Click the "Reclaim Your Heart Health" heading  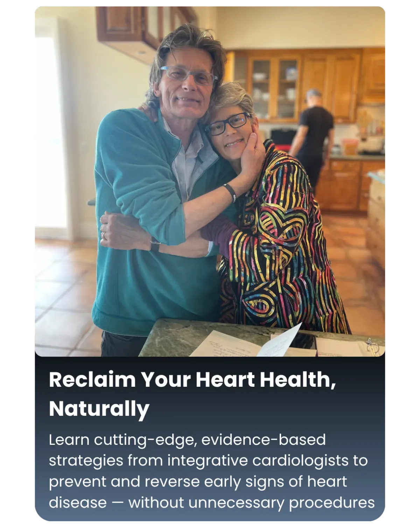tap(192, 394)
